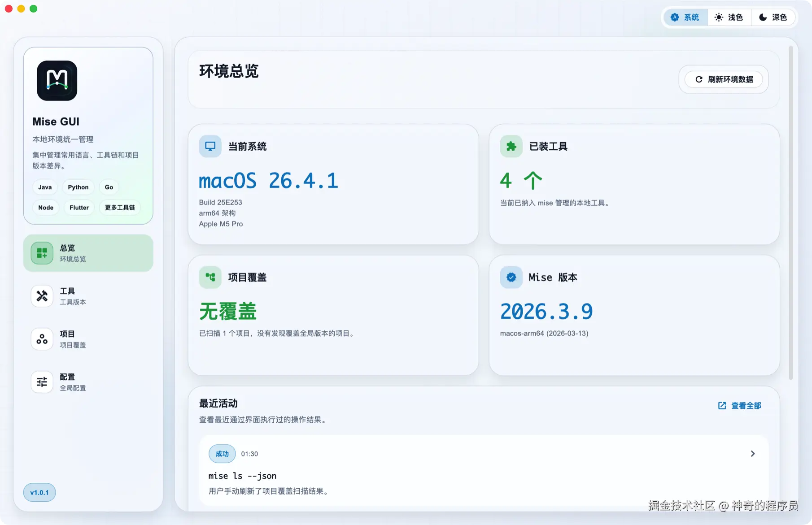Click 用户手动刷新了项目覆盖扫描结果 description
Screen dimensions: 812x525
[270, 491]
